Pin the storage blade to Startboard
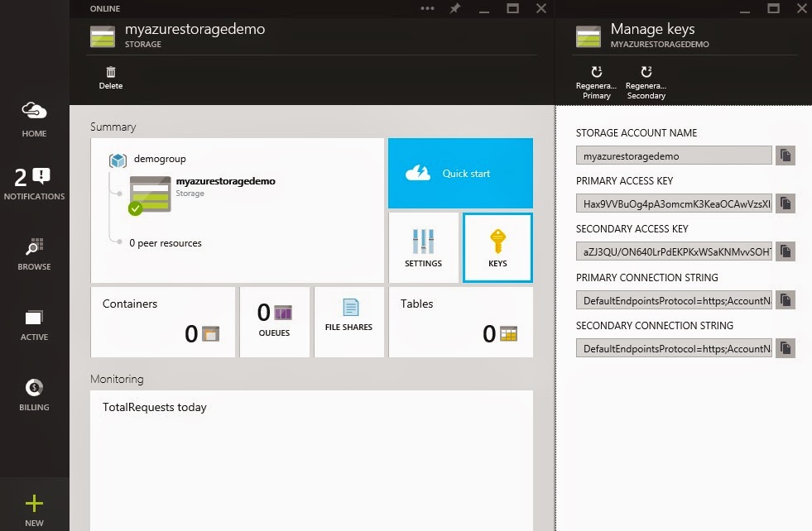This screenshot has height=531, width=812. 455,8
